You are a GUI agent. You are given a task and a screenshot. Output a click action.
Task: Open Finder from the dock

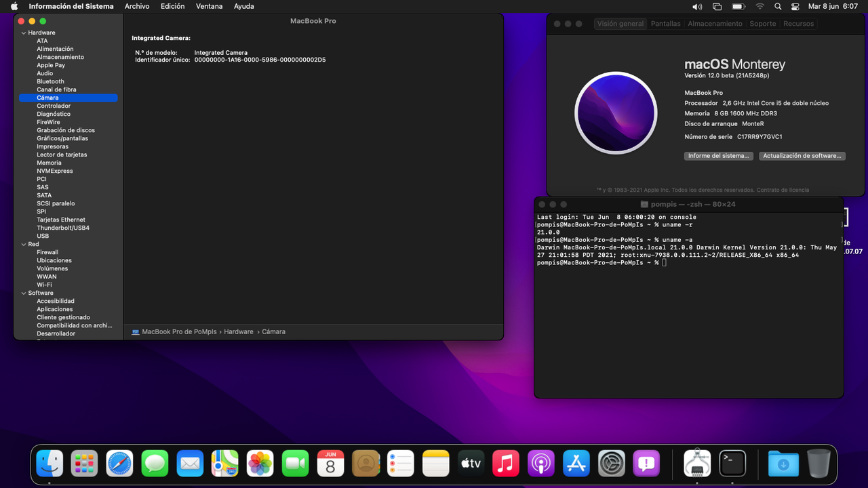[50, 464]
